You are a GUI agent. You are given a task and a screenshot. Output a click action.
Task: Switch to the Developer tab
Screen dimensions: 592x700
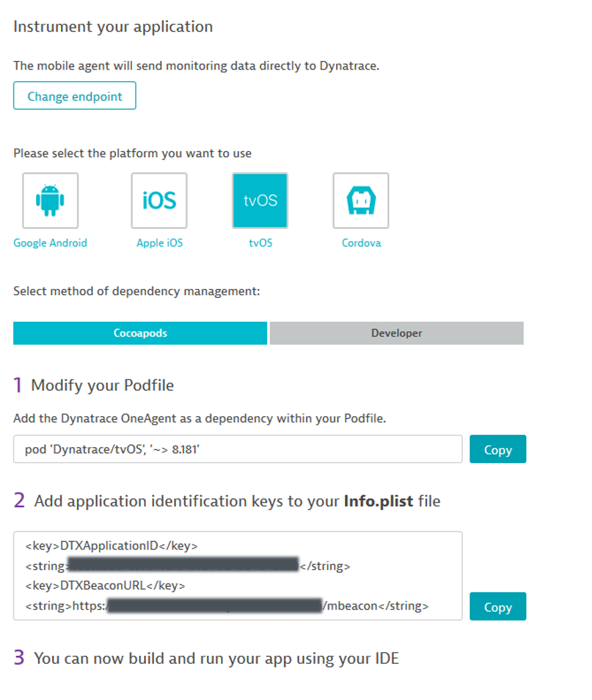(x=396, y=333)
